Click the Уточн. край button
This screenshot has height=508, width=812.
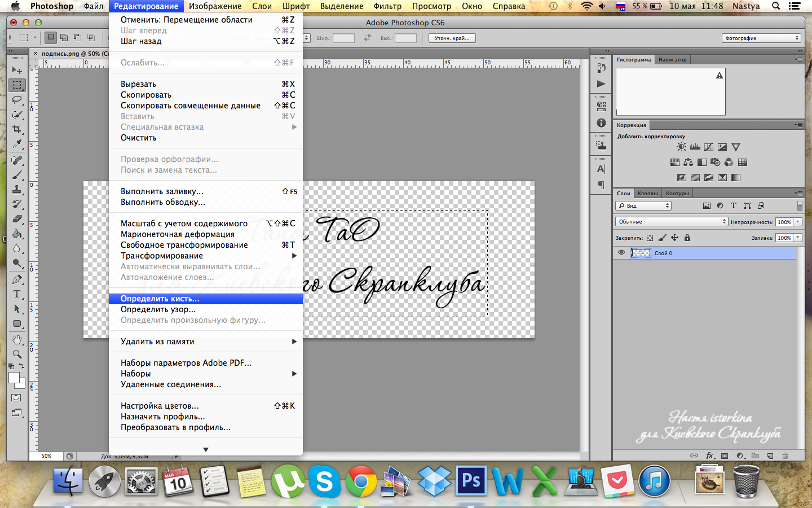452,38
